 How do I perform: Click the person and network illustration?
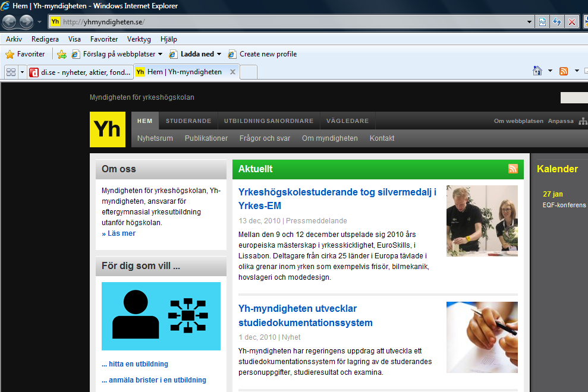pos(161,317)
